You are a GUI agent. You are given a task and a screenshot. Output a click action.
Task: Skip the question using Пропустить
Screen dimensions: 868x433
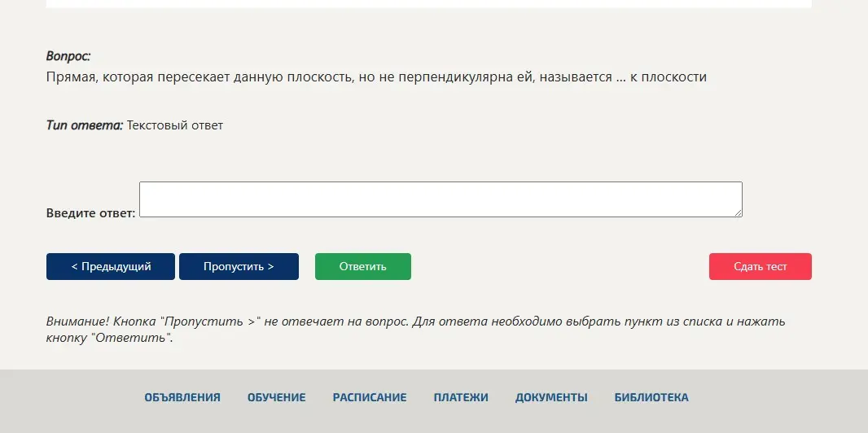click(x=239, y=266)
